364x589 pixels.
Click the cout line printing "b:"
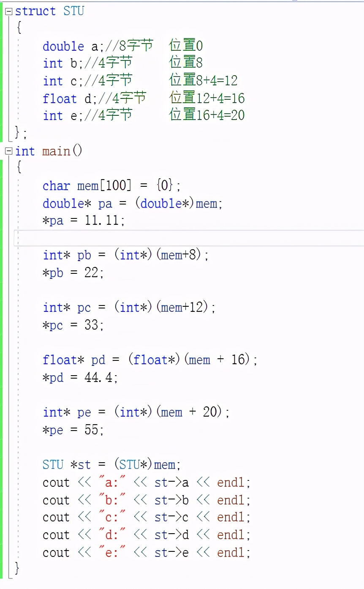click(147, 500)
